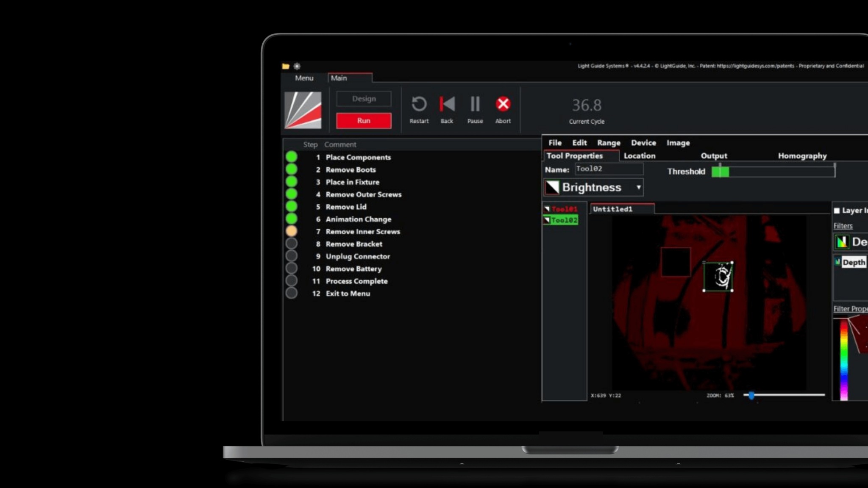868x488 pixels.
Task: Expand the Brightness tool type dropdown
Action: tap(638, 187)
